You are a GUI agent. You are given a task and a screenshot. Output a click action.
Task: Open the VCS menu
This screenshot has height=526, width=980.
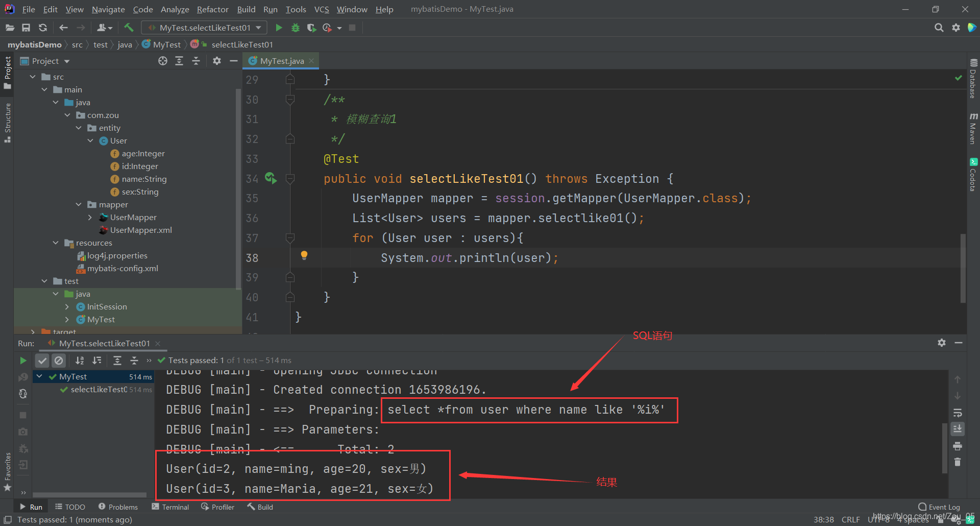tap(322, 9)
